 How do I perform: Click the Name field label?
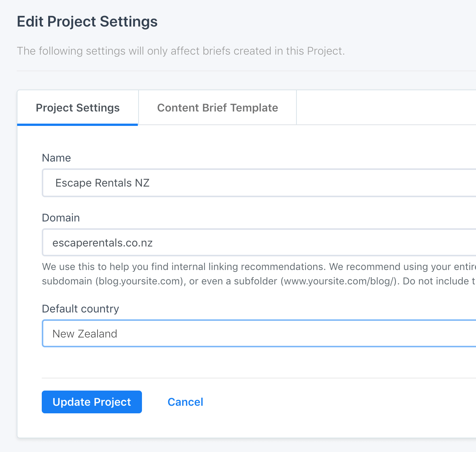57,158
